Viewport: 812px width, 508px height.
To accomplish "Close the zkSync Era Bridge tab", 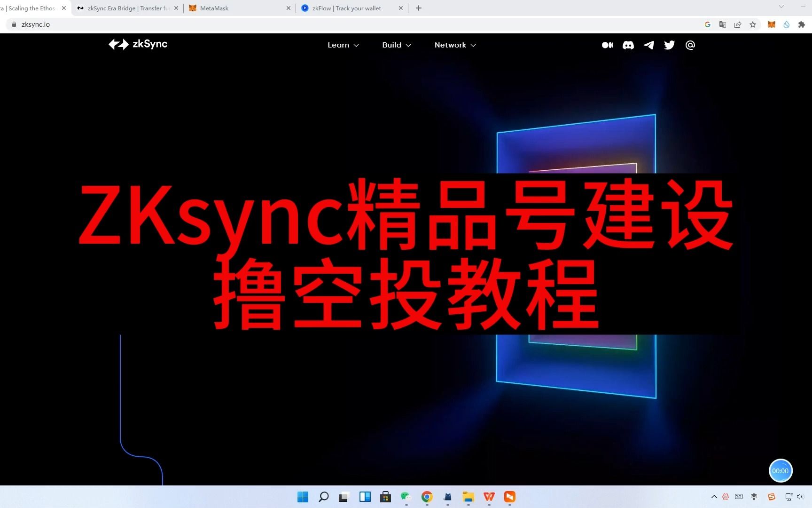I will pos(176,8).
